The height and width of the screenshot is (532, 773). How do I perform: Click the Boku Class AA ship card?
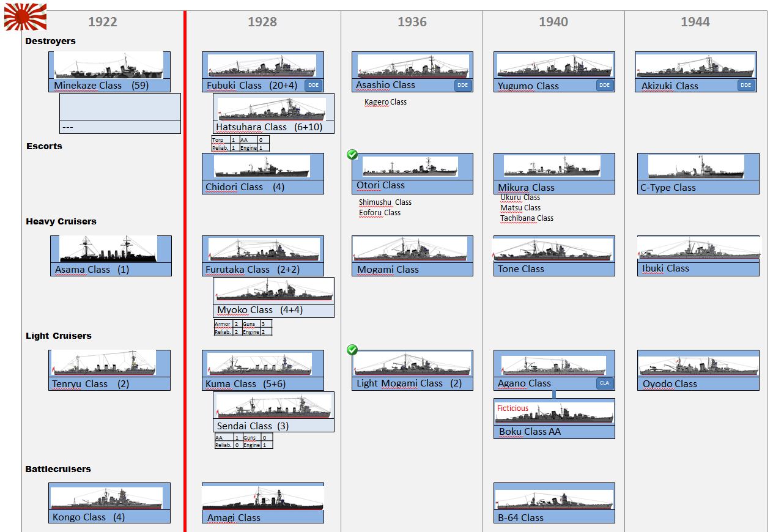pos(554,419)
